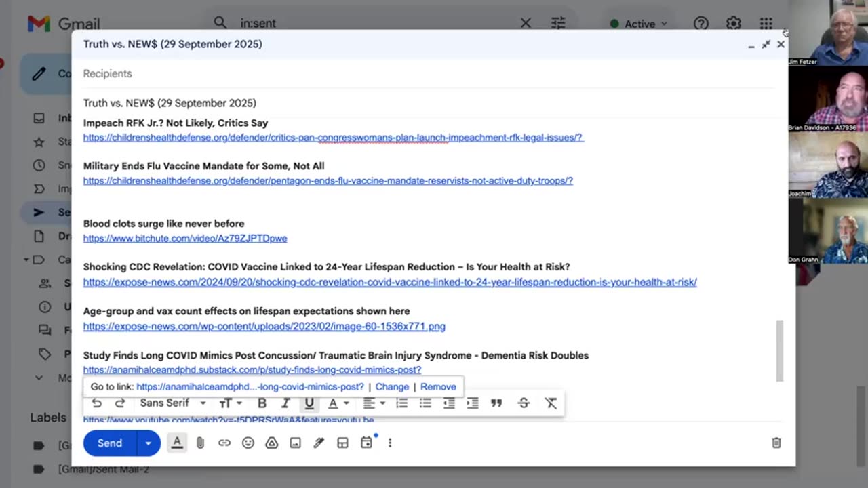The image size is (868, 488).
Task: Insert a link using the chain icon
Action: coord(224,443)
